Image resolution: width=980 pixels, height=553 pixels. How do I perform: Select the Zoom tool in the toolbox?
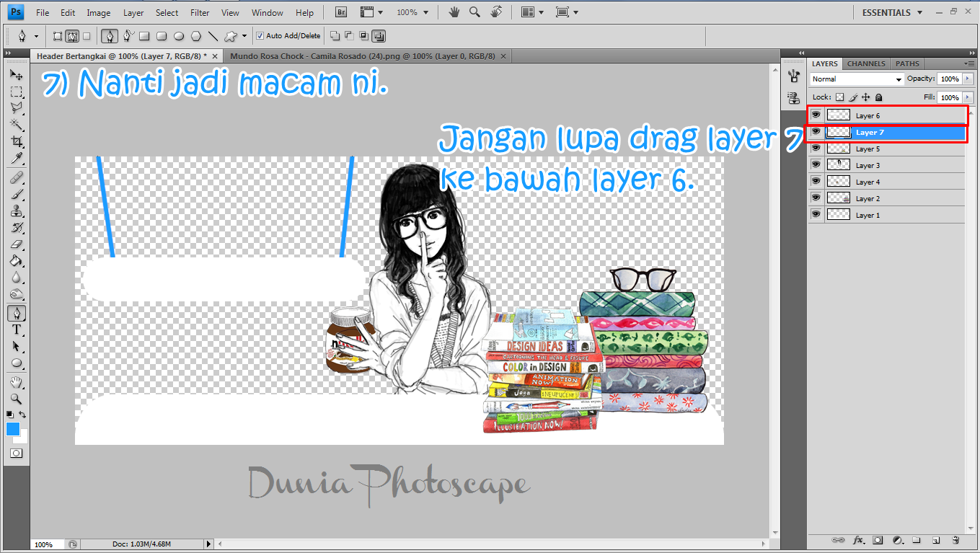point(17,399)
